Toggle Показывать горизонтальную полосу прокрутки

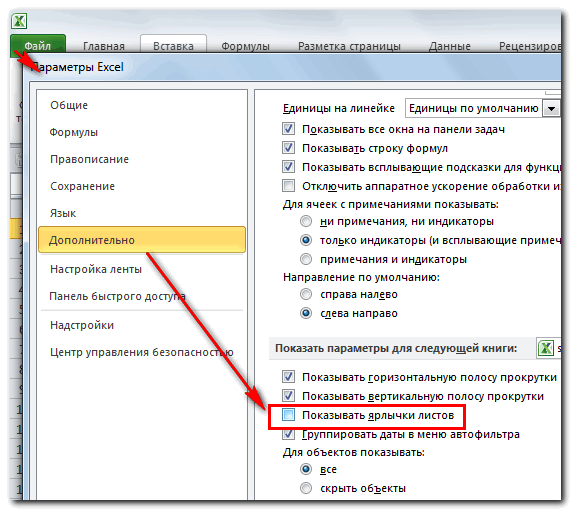pyautogui.click(x=288, y=377)
